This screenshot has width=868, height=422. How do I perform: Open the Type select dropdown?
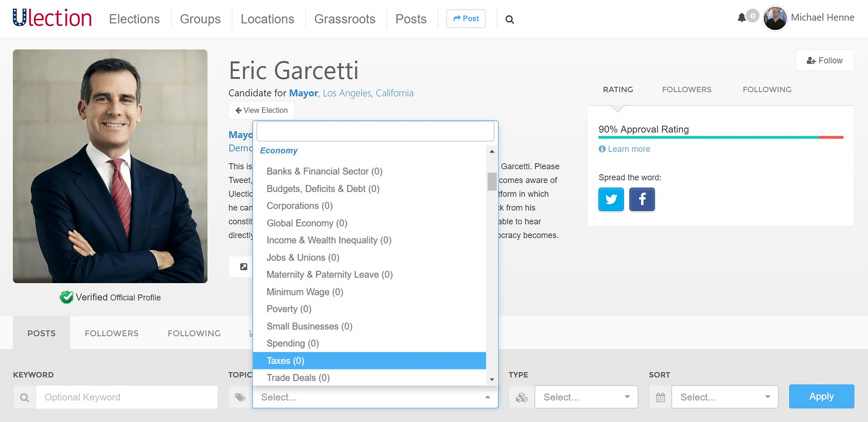pos(586,397)
